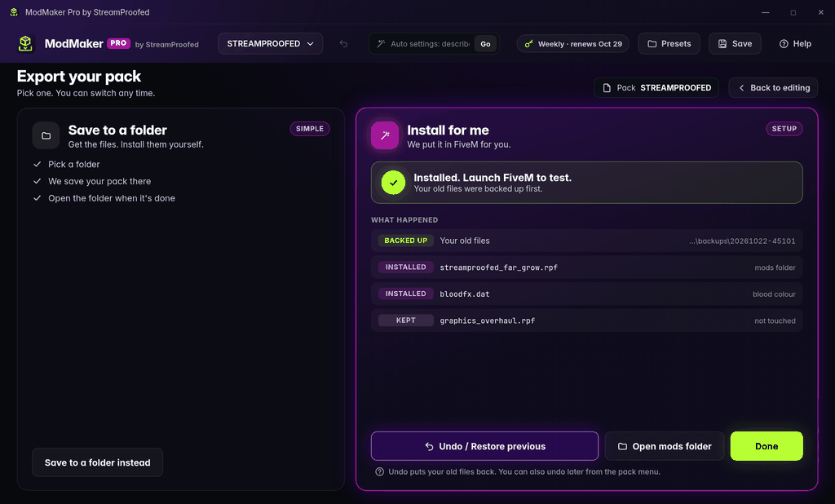Click the undo arrow icon in toolbar
Screen dimensions: 835x504
(343, 44)
